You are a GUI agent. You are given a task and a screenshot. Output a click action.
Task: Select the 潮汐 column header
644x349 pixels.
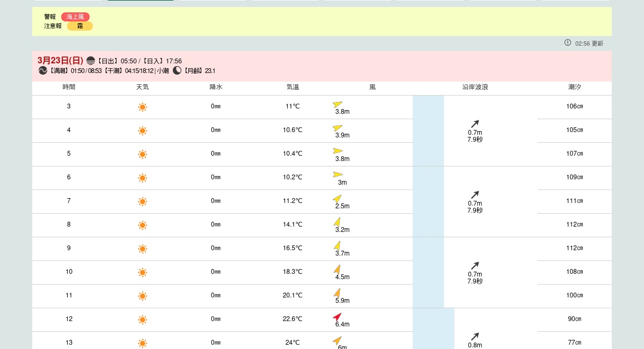(574, 87)
